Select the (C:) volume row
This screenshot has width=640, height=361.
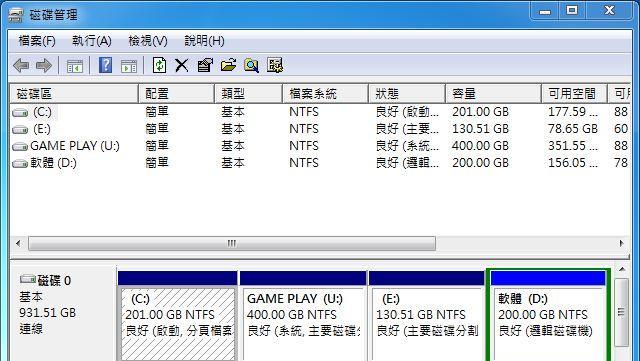(x=320, y=112)
